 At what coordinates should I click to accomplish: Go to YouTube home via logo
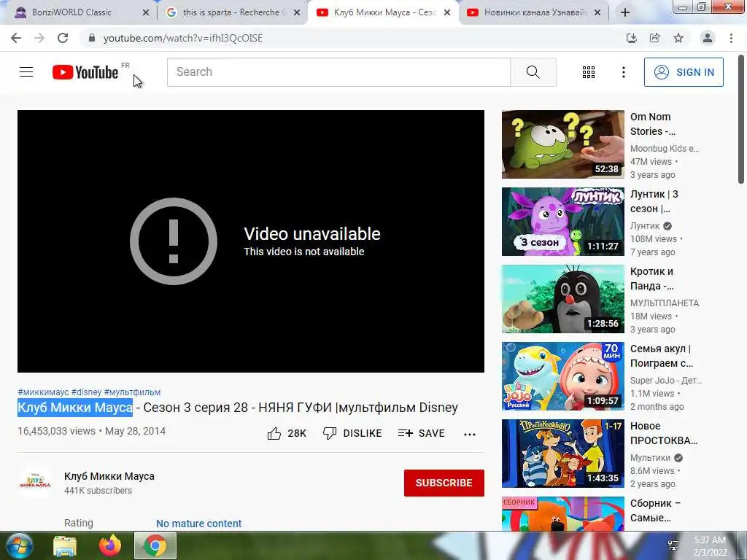click(x=85, y=72)
